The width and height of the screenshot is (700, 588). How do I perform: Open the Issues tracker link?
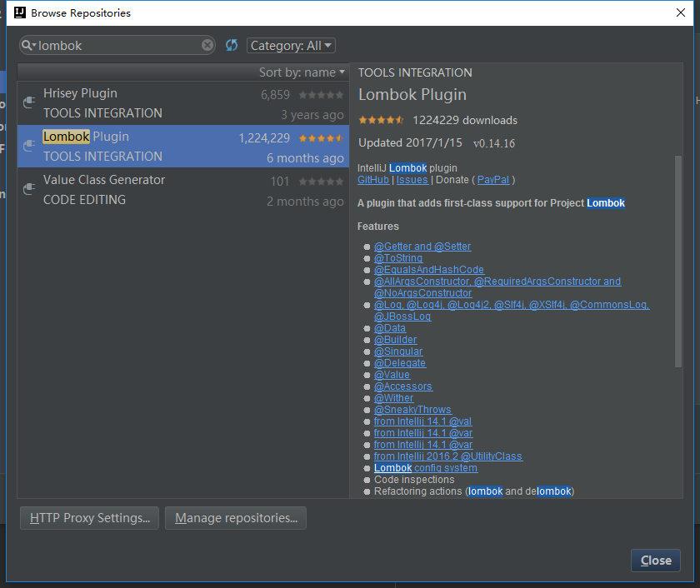point(412,179)
